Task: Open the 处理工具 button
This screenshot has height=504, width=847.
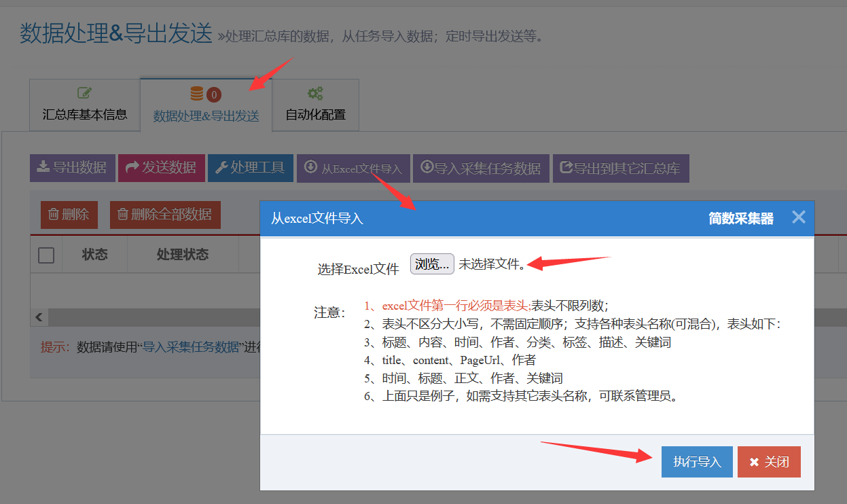Action: pos(251,168)
